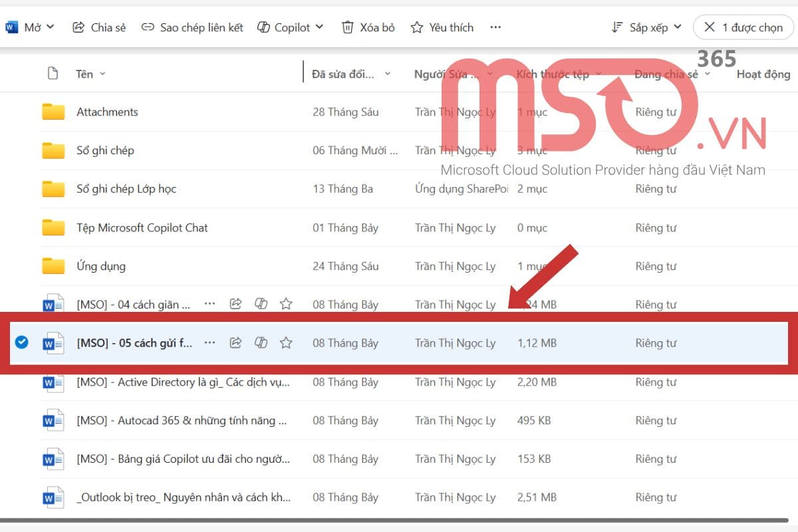The height and width of the screenshot is (532, 798).
Task: Click the Chia sẻ share button
Action: point(99,27)
